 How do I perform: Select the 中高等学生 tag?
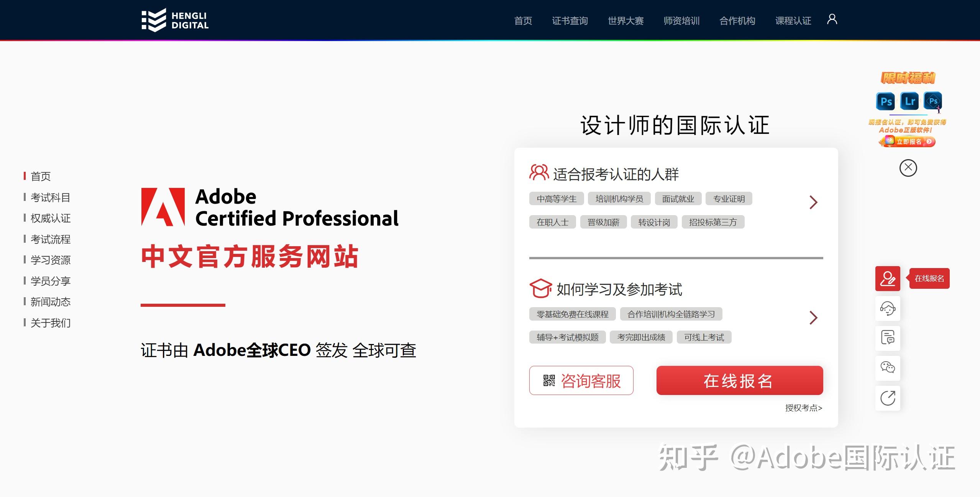556,199
